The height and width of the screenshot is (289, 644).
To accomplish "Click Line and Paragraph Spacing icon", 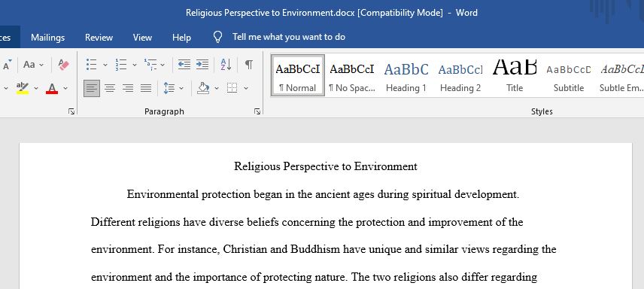I will [169, 88].
